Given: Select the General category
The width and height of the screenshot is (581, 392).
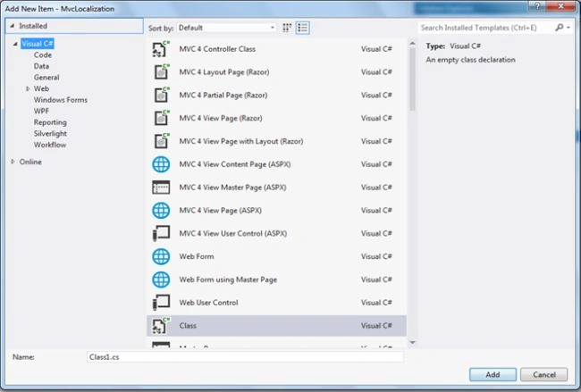Looking at the screenshot, I should (46, 78).
